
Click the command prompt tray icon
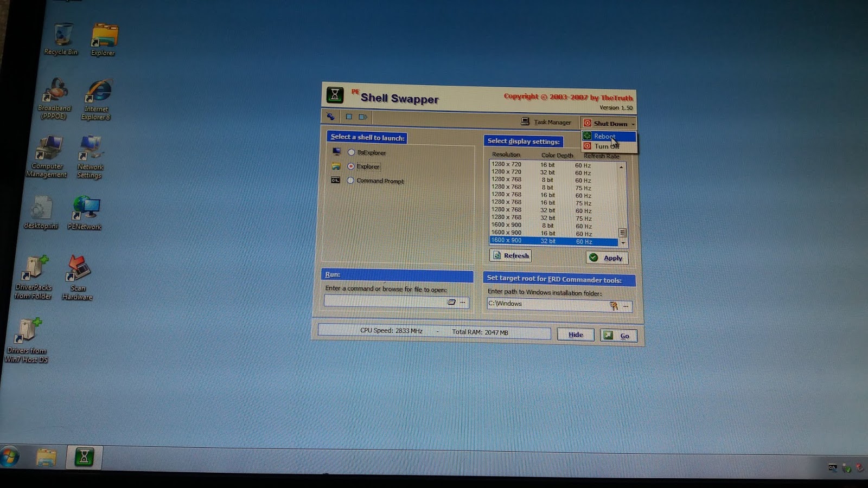(x=833, y=467)
